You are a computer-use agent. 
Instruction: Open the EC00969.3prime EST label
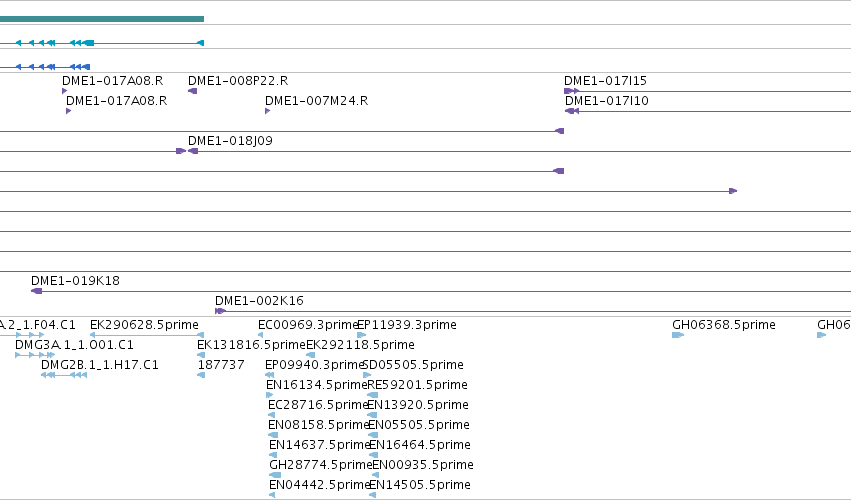[x=308, y=325]
